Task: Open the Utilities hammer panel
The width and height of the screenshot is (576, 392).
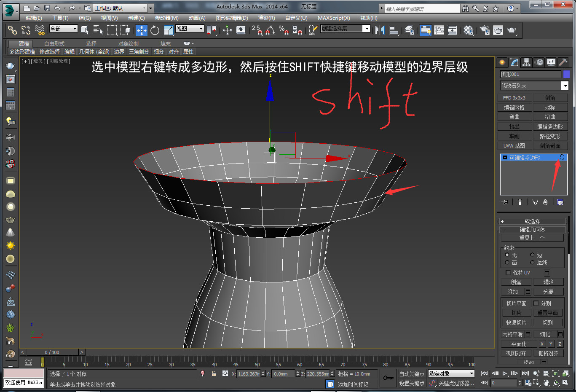Action: (x=563, y=62)
